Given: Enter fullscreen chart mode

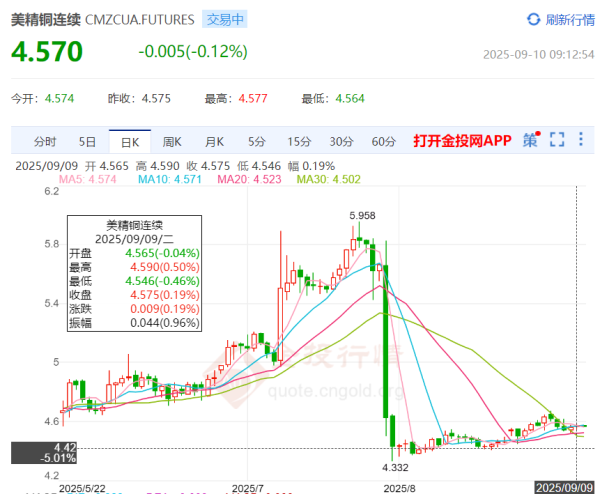Looking at the screenshot, I should 557,140.
